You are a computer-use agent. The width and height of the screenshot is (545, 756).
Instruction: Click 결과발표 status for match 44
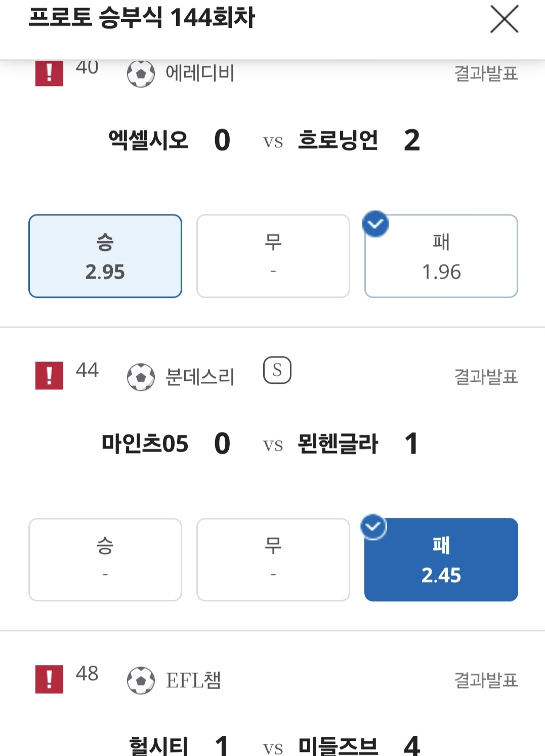click(485, 377)
